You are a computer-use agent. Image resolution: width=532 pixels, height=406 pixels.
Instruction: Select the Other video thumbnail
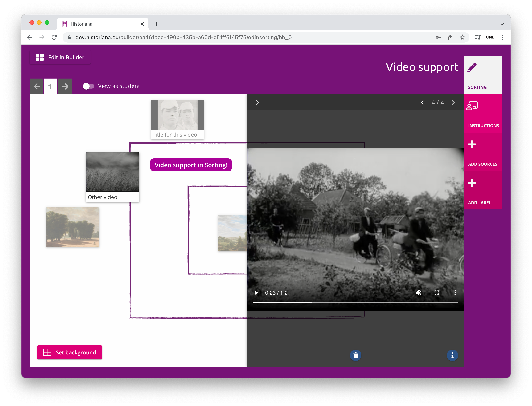pos(113,172)
